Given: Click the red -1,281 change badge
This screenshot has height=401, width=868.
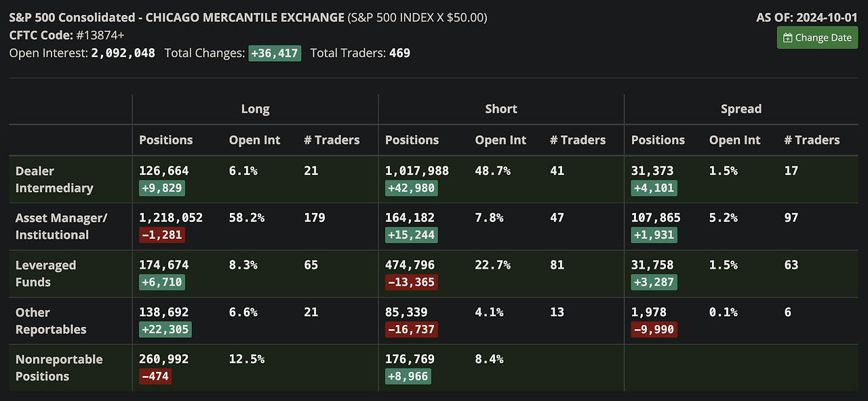Looking at the screenshot, I should pyautogui.click(x=162, y=235).
